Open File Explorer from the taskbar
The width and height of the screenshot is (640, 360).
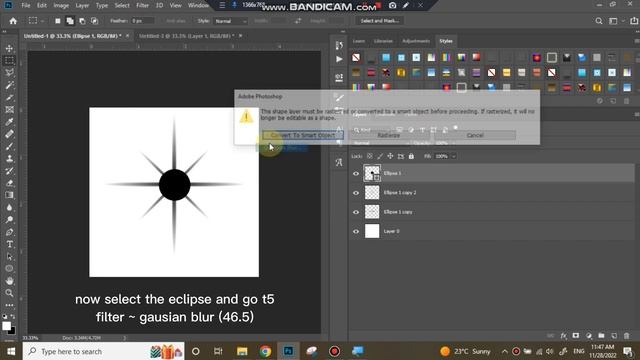click(x=242, y=351)
